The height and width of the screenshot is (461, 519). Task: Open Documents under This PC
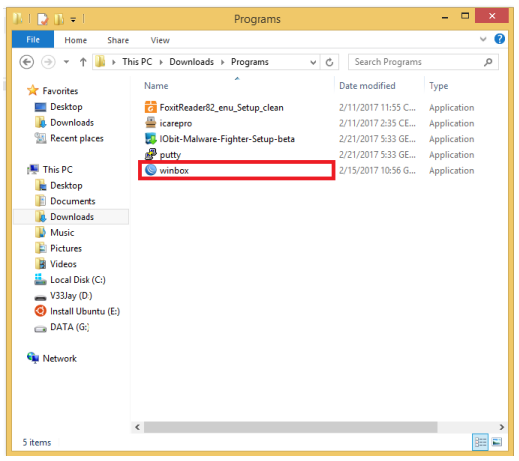pyautogui.click(x=65, y=201)
